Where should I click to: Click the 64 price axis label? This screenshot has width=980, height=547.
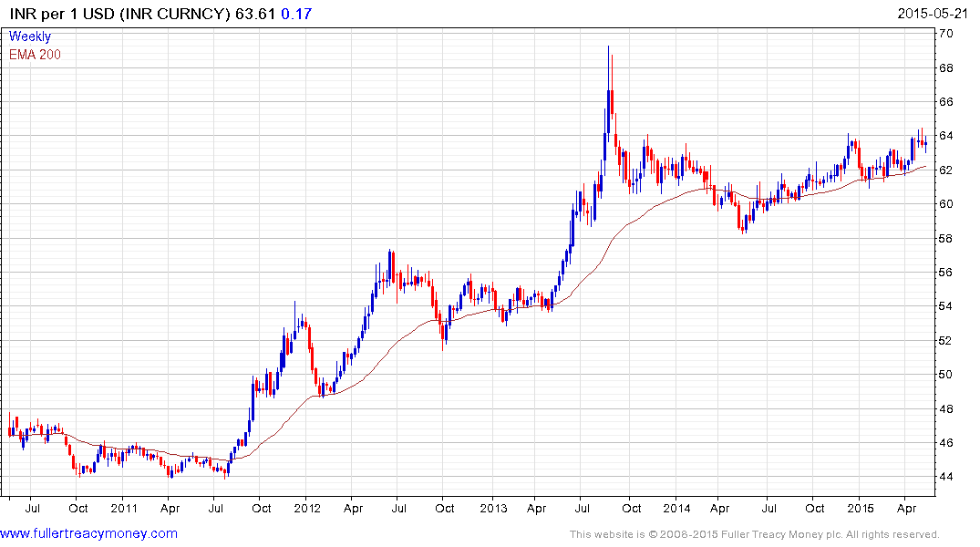pyautogui.click(x=946, y=136)
